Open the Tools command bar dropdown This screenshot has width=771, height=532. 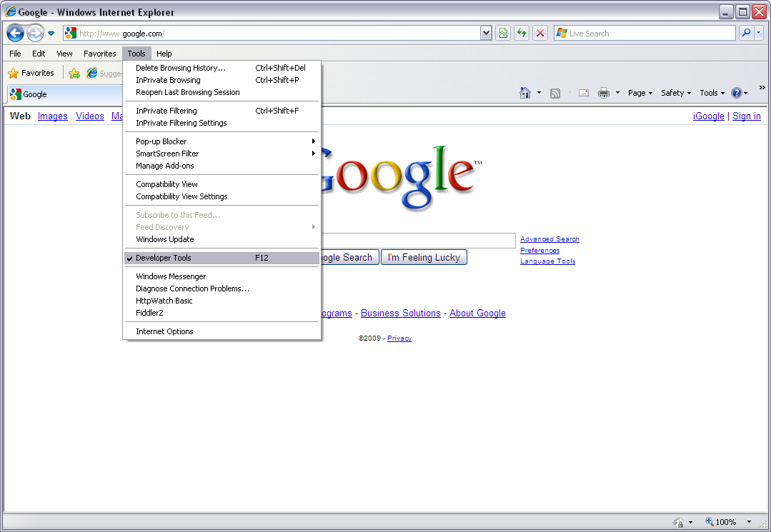coord(712,93)
